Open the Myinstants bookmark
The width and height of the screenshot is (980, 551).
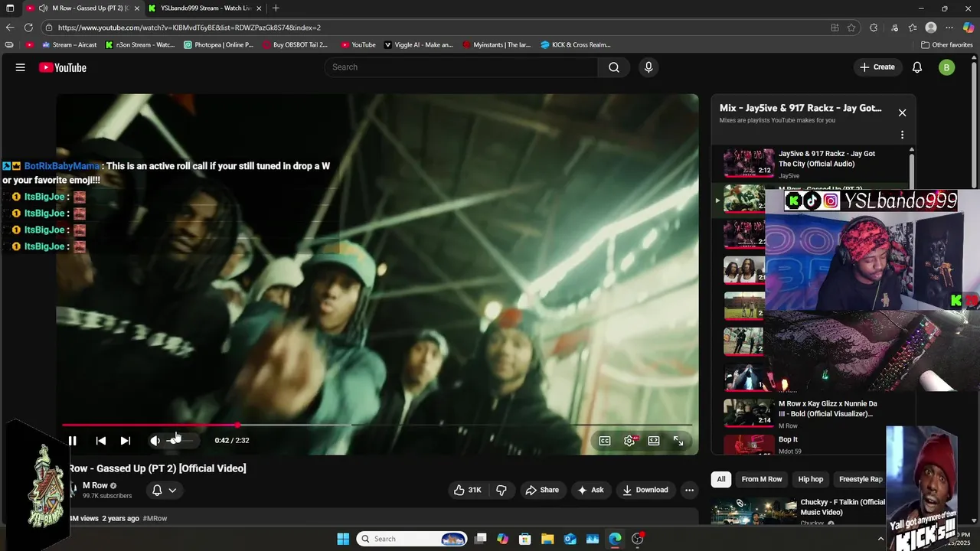tap(497, 44)
